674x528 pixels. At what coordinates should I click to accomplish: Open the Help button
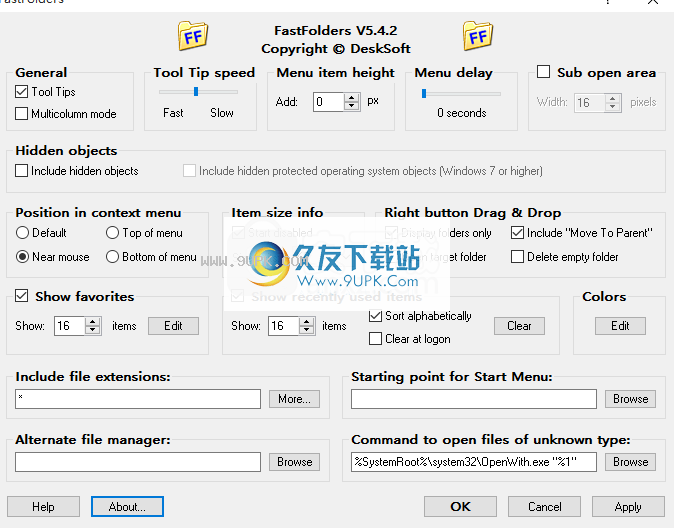[43, 507]
